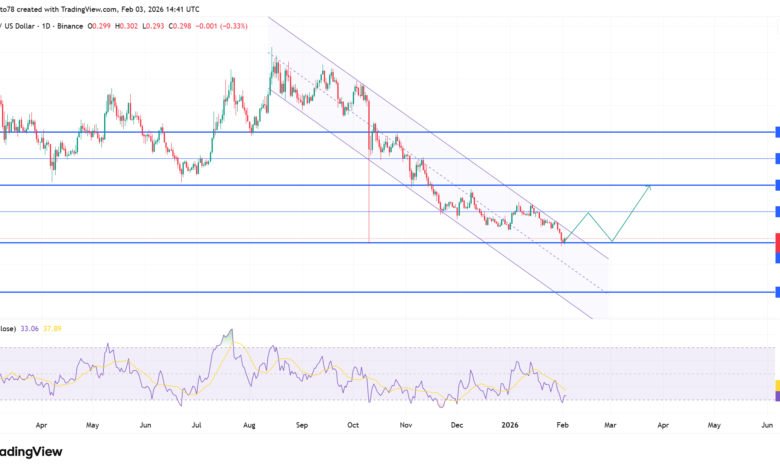The width and height of the screenshot is (780, 470).
Task: Click the green projection arrow's arrowhead
Action: click(x=650, y=186)
